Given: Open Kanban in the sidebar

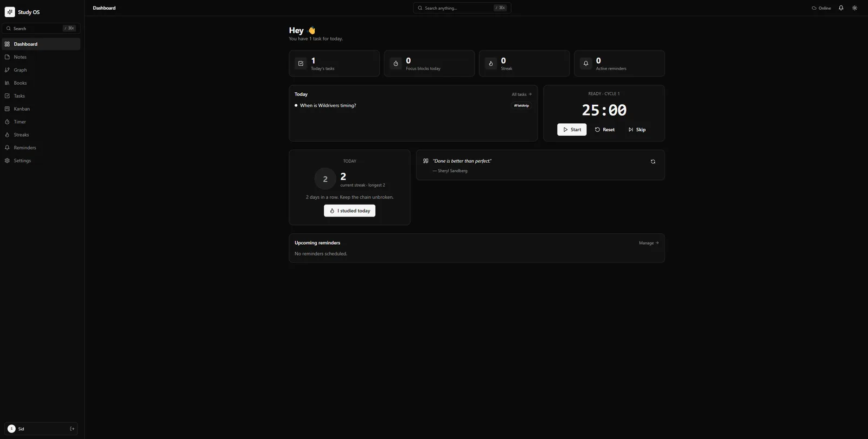Looking at the screenshot, I should click(x=41, y=109).
